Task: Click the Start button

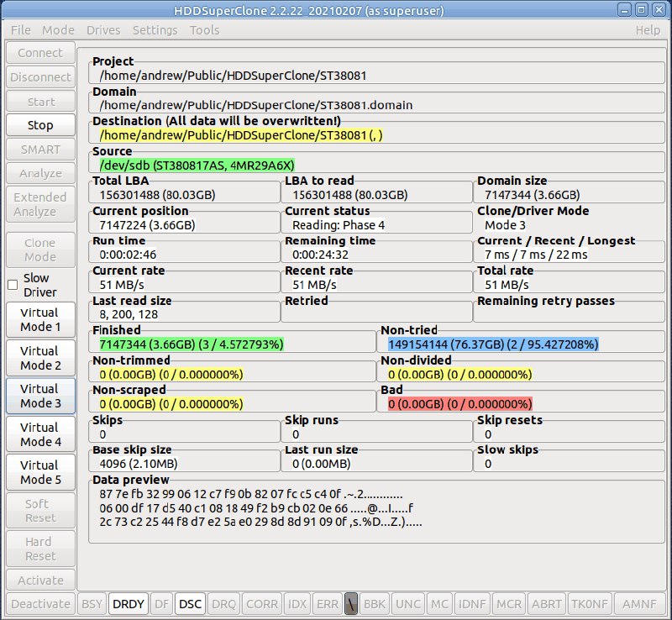Action: tap(40, 102)
